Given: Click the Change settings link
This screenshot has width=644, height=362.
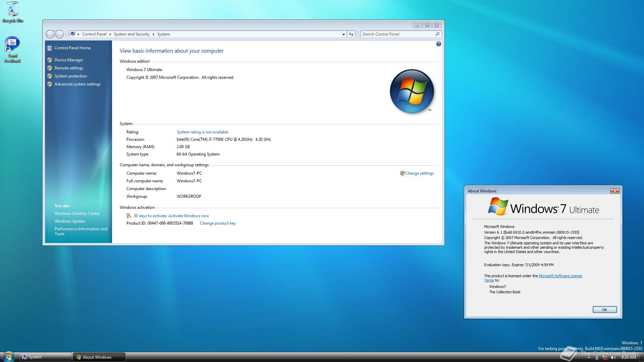Looking at the screenshot, I should (x=419, y=173).
